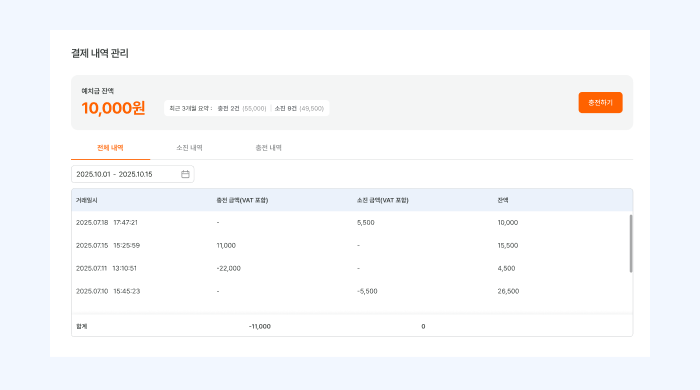Click the -5,500 consumed amount cell
The height and width of the screenshot is (390, 700).
click(x=367, y=291)
